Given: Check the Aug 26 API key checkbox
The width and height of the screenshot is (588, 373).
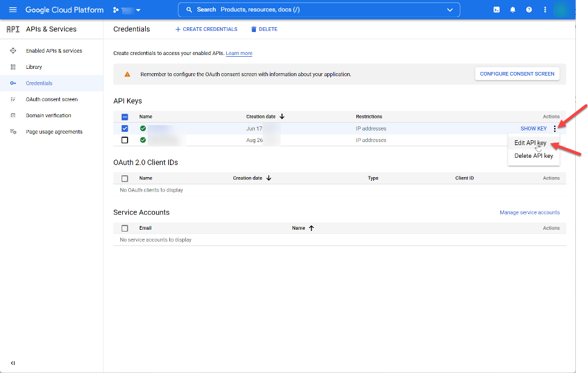Looking at the screenshot, I should 125,140.
